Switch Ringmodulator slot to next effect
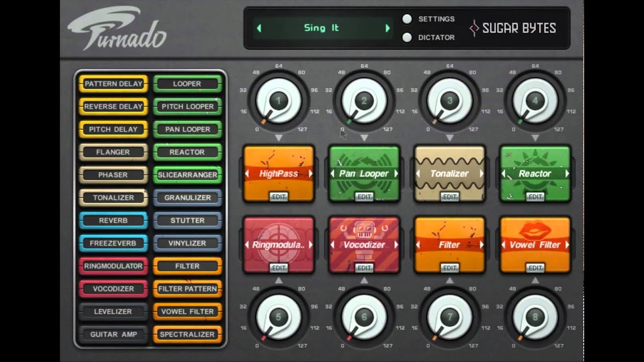Viewport: 644px width, 362px height. click(310, 245)
